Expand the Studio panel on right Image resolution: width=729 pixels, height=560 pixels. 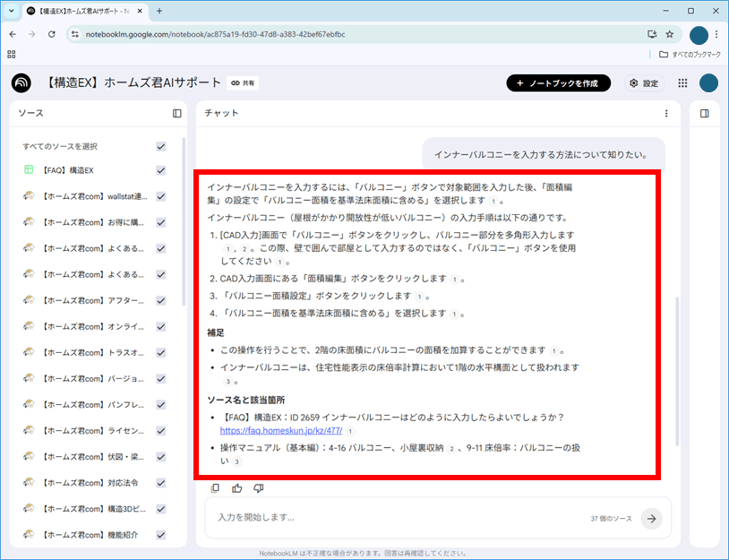coord(705,114)
